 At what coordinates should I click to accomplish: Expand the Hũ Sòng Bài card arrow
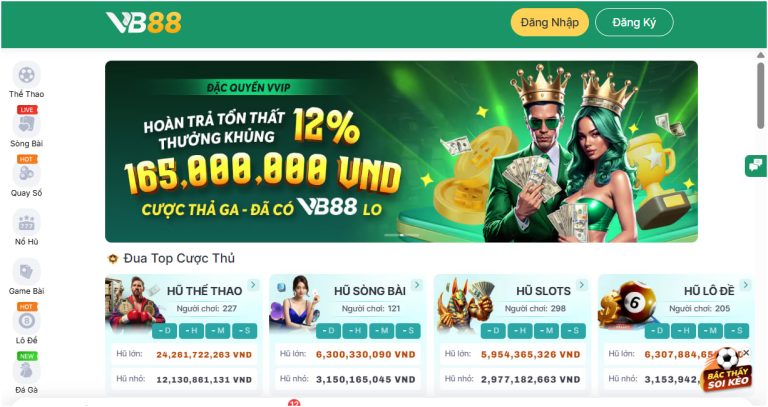pos(417,285)
